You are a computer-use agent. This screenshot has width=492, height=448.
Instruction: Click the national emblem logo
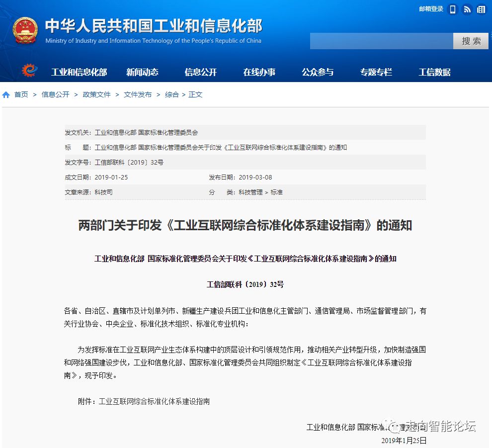25,30
